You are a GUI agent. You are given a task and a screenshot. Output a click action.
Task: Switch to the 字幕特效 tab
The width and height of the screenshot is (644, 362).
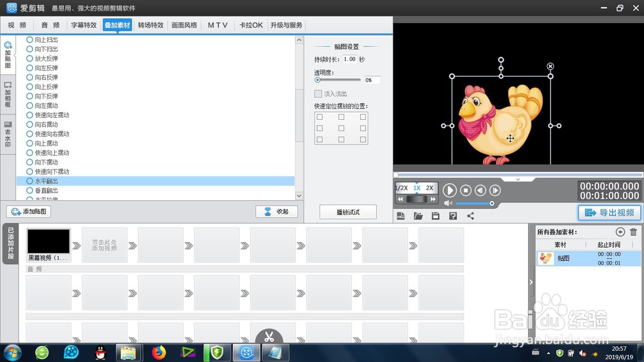[84, 25]
